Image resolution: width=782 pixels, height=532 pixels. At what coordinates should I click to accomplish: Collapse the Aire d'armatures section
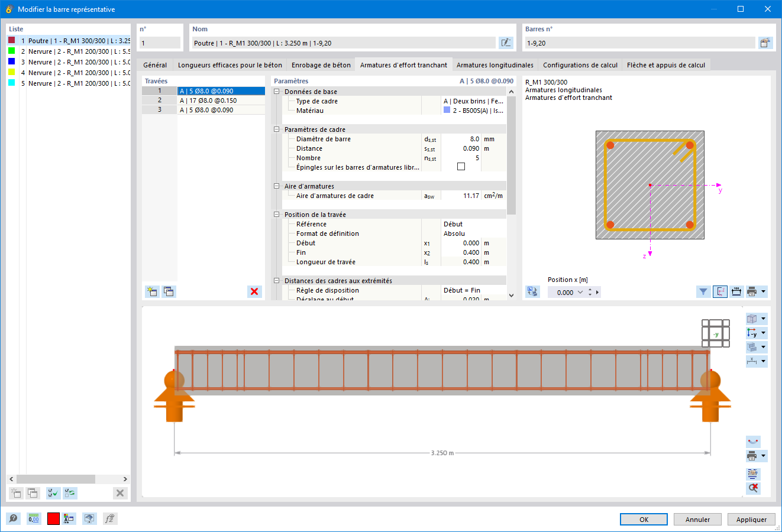pyautogui.click(x=276, y=186)
